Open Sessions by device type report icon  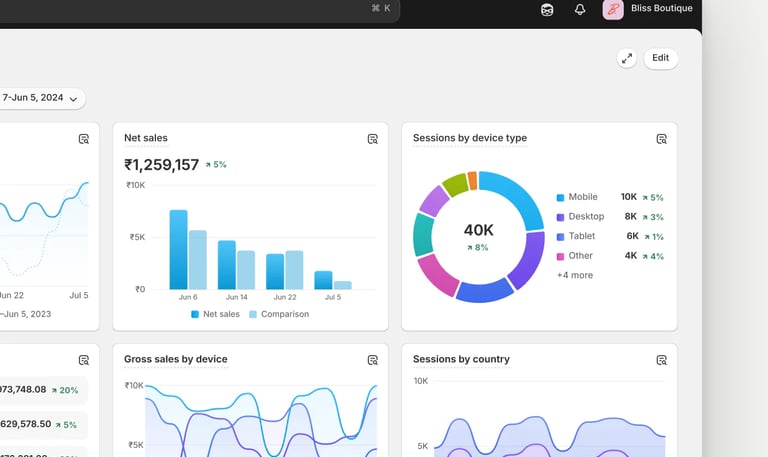click(x=662, y=139)
